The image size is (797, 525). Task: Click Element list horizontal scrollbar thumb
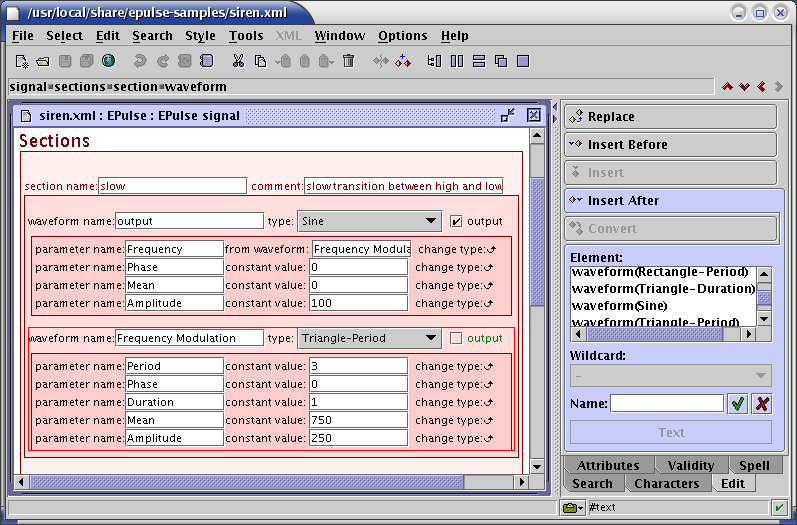point(655,334)
